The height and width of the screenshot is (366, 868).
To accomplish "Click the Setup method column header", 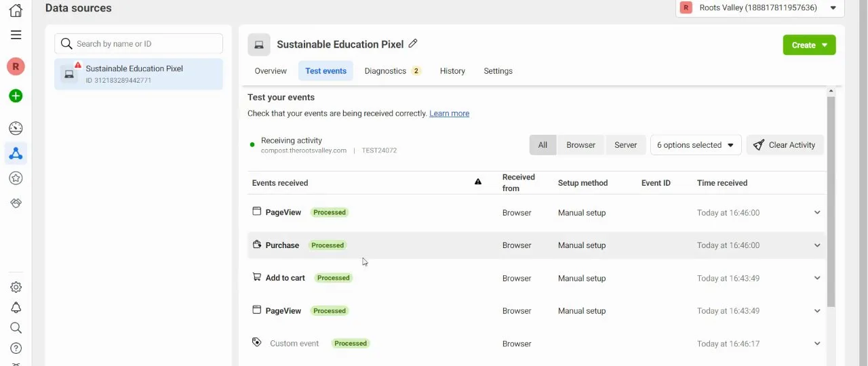I will (583, 183).
